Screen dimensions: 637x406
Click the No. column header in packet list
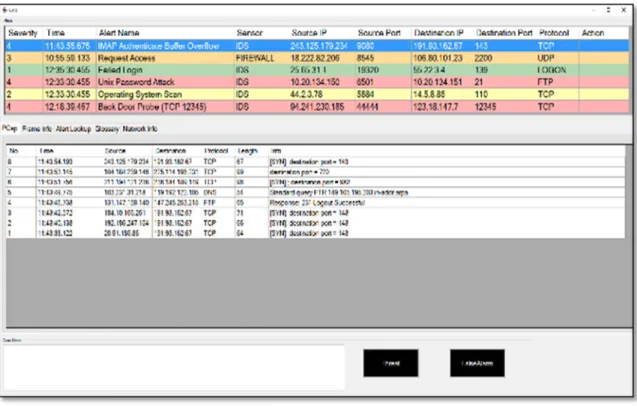(x=21, y=151)
